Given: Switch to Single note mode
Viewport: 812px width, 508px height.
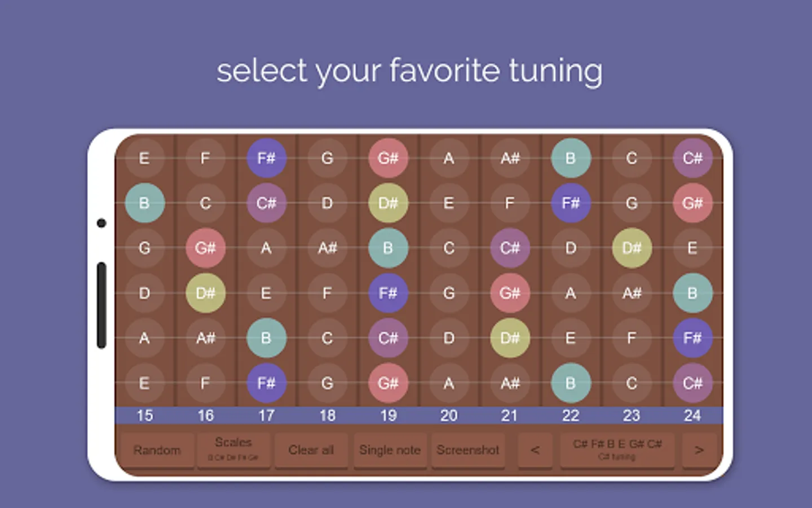Looking at the screenshot, I should pyautogui.click(x=390, y=450).
